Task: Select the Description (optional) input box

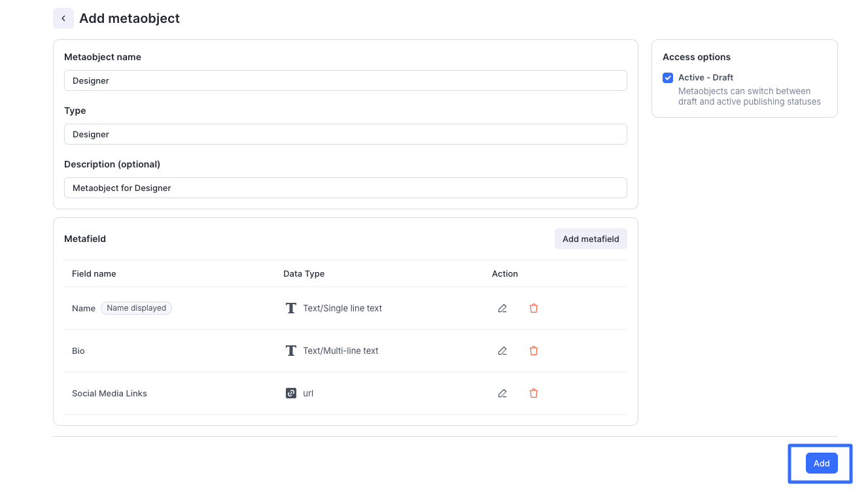Action: [x=345, y=188]
